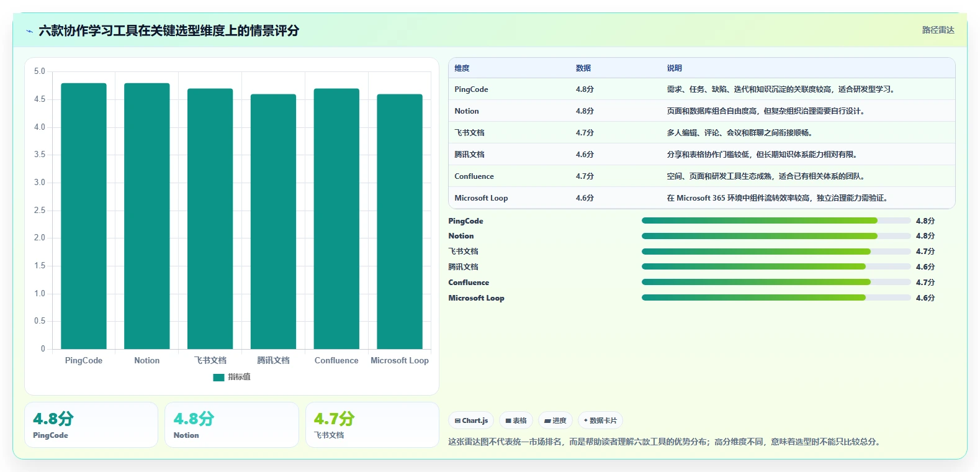Click the Microsoft Loop bar in the chart
Image resolution: width=980 pixels, height=472 pixels.
(400, 222)
